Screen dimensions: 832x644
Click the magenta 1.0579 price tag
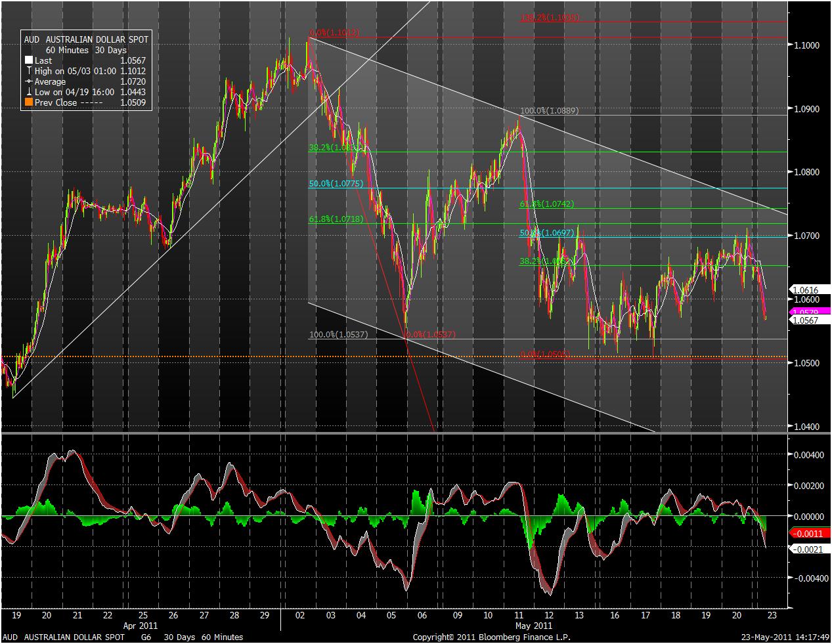click(x=806, y=312)
